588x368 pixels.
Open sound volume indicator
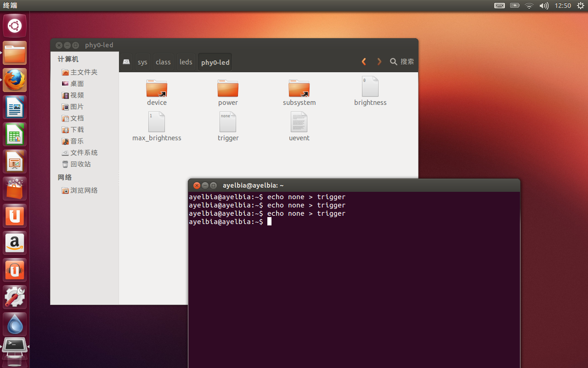[x=544, y=6]
